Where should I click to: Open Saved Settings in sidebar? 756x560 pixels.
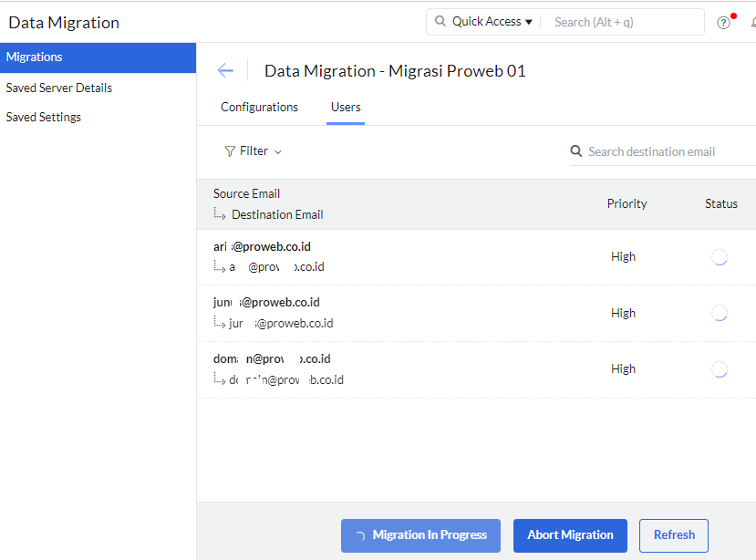(44, 118)
